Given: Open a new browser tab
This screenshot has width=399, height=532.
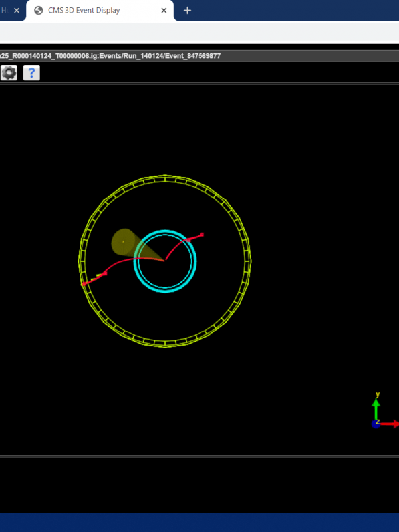Looking at the screenshot, I should pos(187,11).
